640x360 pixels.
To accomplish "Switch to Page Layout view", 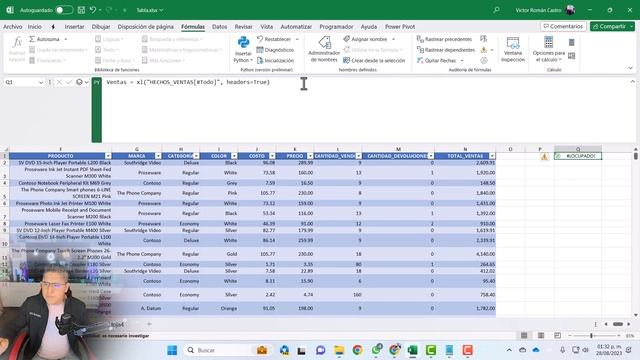I will click(x=541, y=336).
